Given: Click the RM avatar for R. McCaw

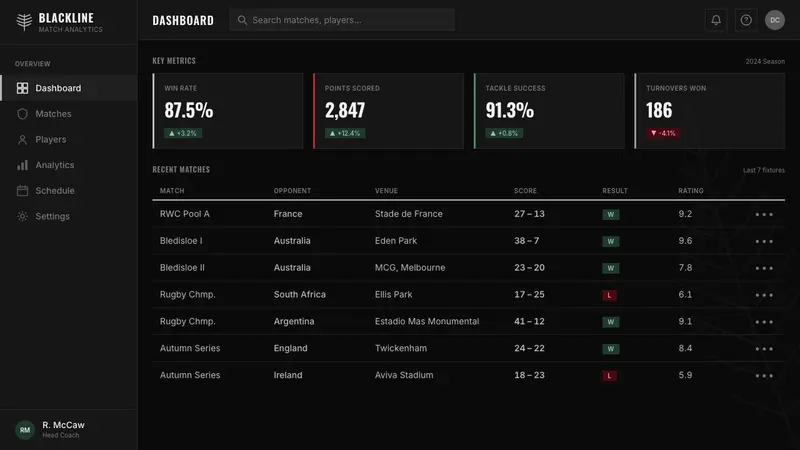Looking at the screenshot, I should [x=25, y=430].
